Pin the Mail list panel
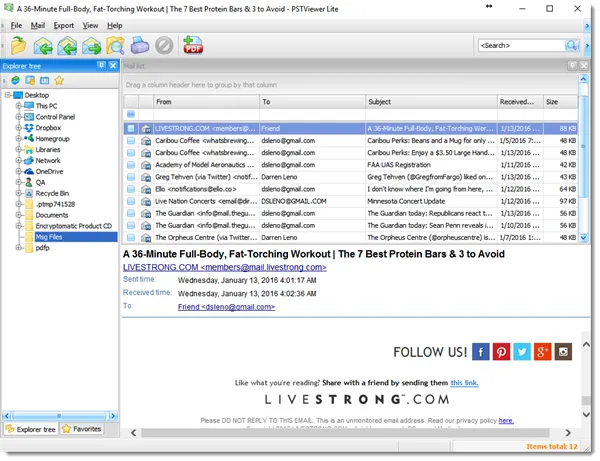 tap(572, 66)
